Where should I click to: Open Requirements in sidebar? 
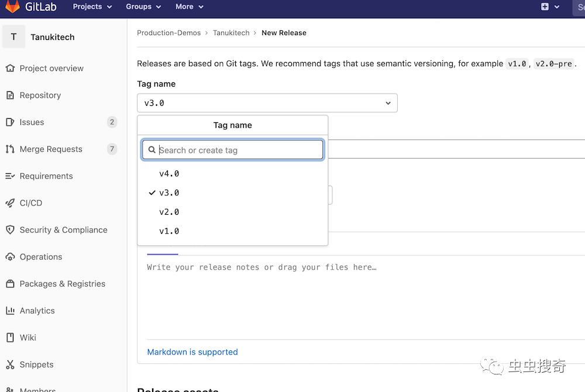pyautogui.click(x=46, y=176)
